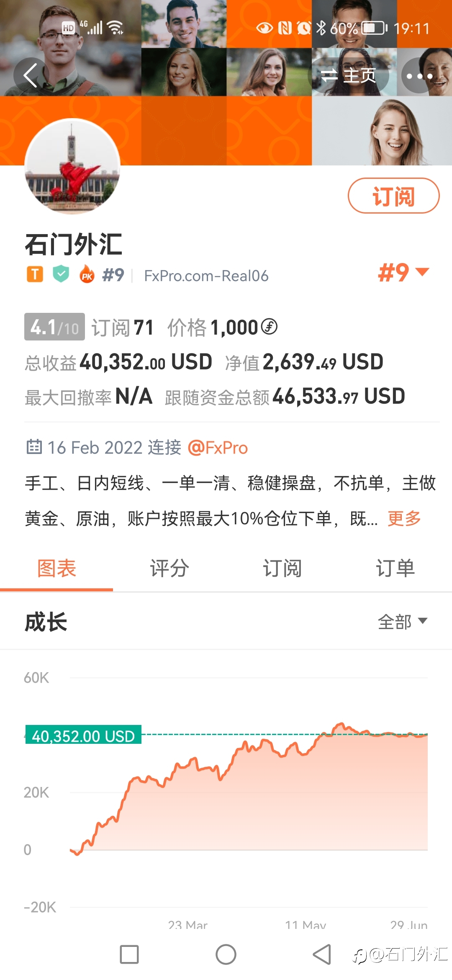Tap the orange T badge icon
The image size is (452, 980).
click(x=35, y=275)
